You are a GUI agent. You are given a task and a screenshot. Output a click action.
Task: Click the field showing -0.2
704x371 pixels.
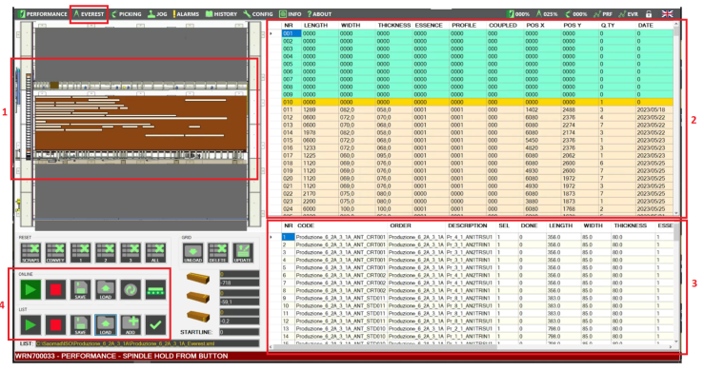[x=239, y=321]
